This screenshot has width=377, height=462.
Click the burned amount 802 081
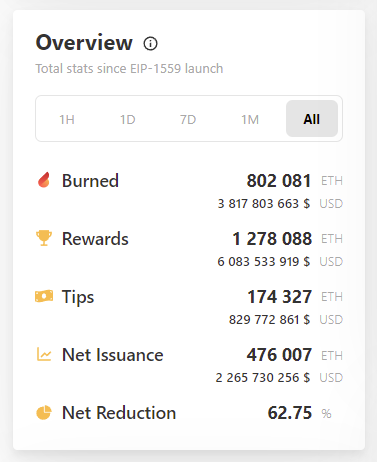click(x=279, y=181)
